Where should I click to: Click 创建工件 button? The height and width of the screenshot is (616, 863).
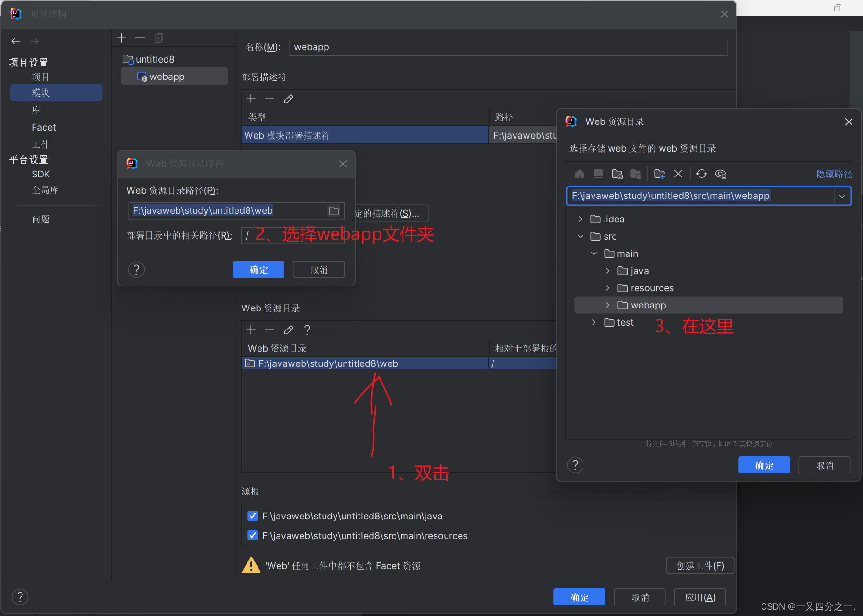click(x=700, y=566)
